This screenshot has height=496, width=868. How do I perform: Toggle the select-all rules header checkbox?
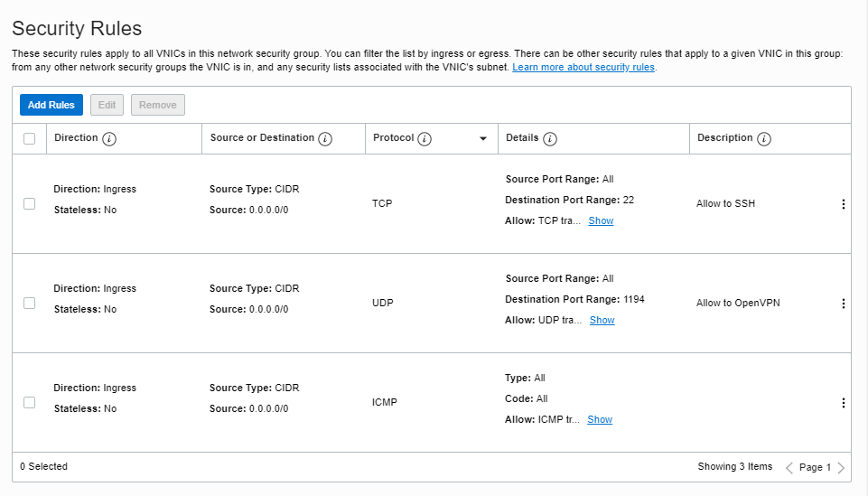29,139
